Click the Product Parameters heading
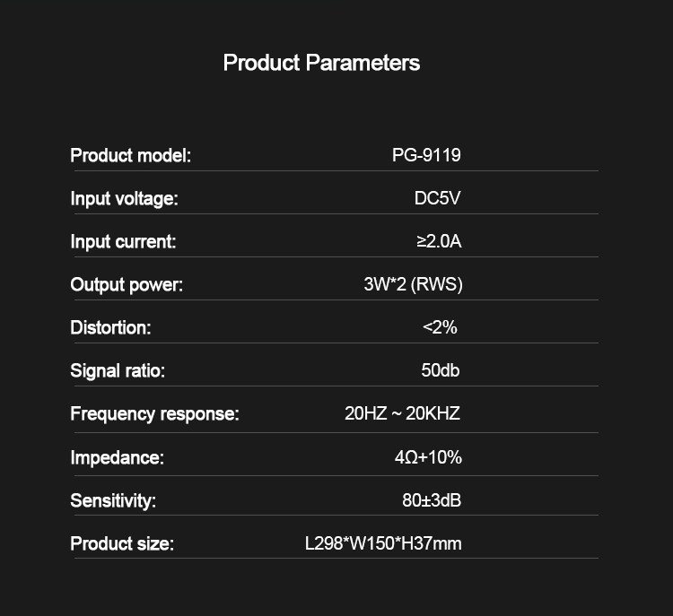 click(321, 63)
